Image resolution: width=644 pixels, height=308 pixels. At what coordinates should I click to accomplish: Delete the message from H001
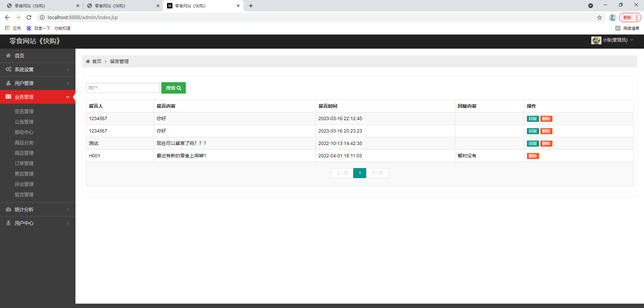tap(533, 156)
